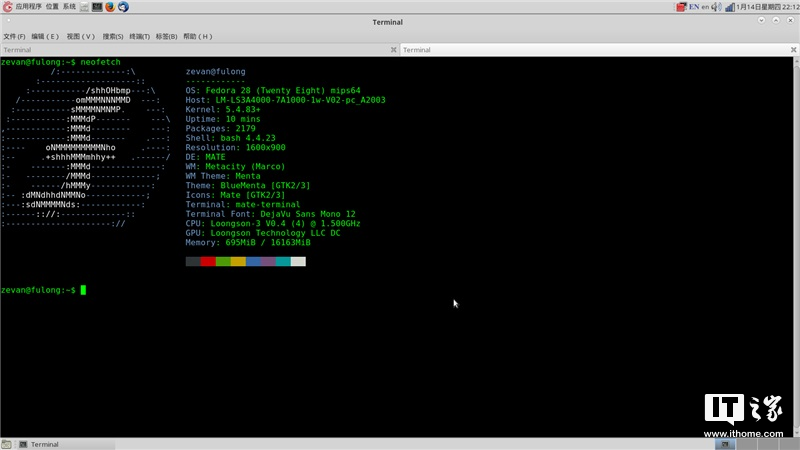This screenshot has height=450, width=800.
Task: Click the scrollbar up arrow
Action: pyautogui.click(x=796, y=60)
